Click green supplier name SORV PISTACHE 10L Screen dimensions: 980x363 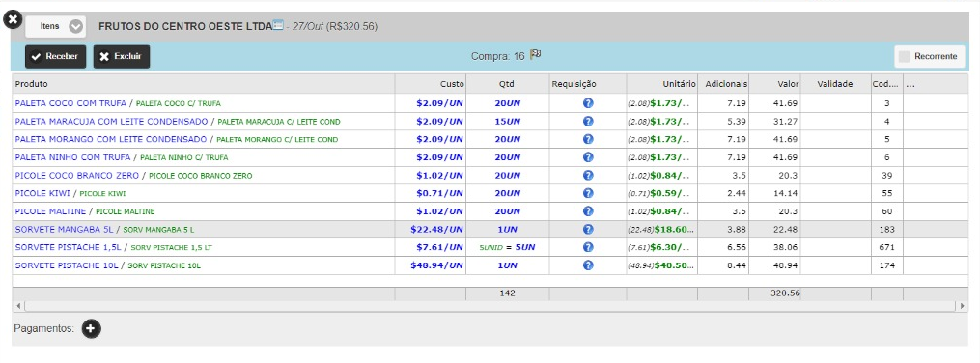pyautogui.click(x=164, y=266)
